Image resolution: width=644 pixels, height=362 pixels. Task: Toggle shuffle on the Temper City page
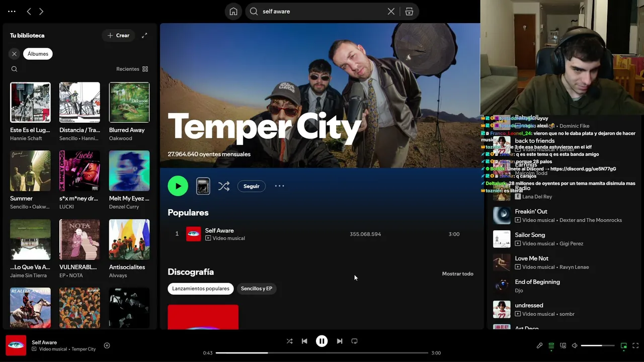pos(224,186)
